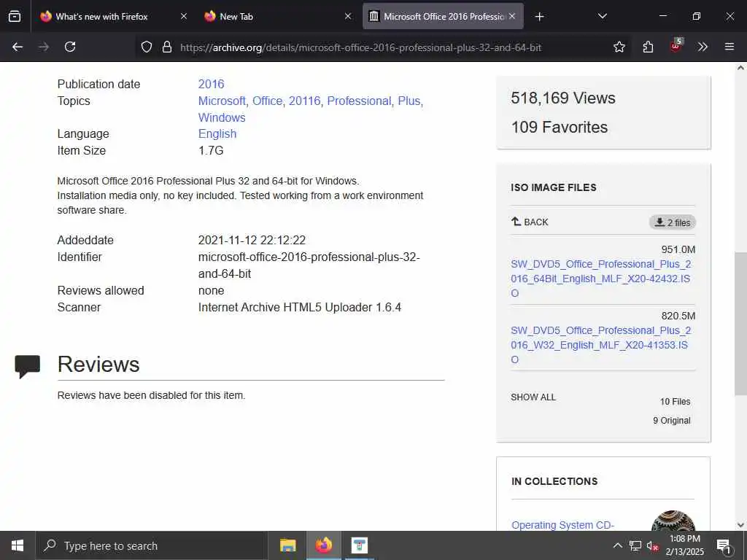Viewport: 747px width, 560px height.
Task: Open a new tab with plus
Action: 539,17
